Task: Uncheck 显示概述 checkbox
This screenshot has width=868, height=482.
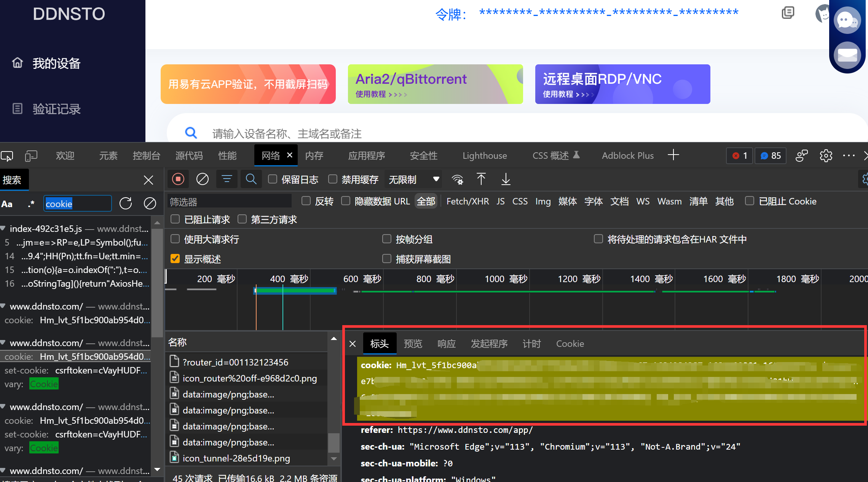Action: click(x=175, y=259)
